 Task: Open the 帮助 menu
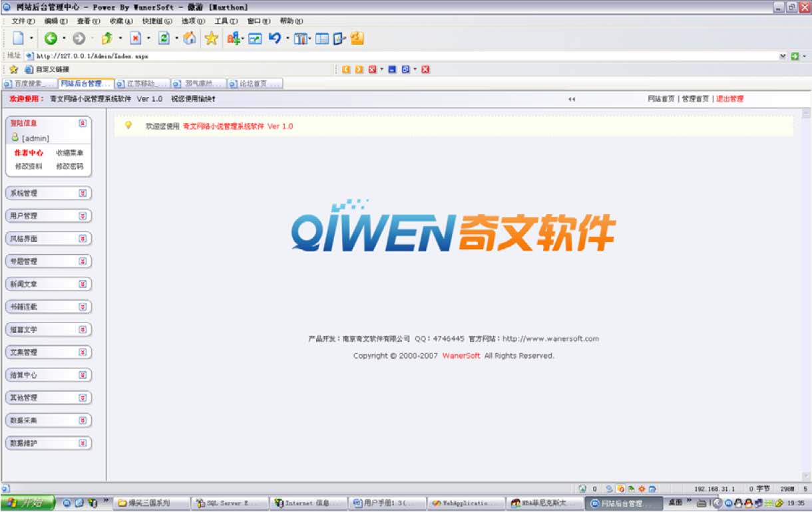pyautogui.click(x=291, y=21)
